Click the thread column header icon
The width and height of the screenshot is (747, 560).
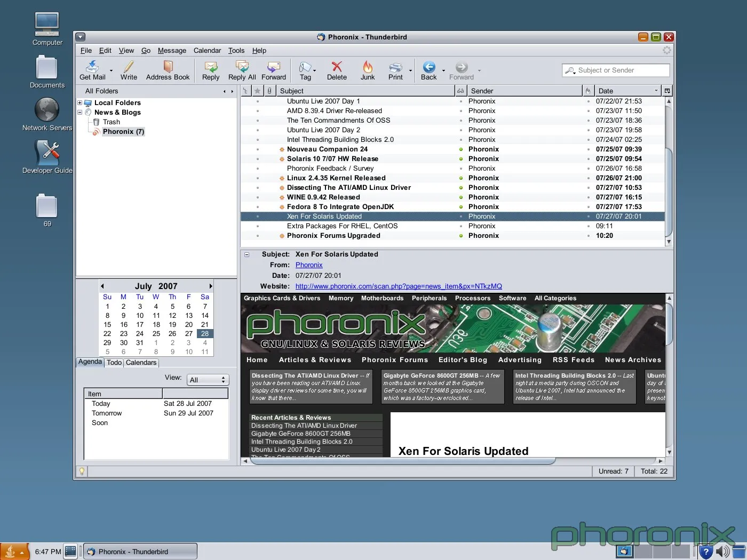[245, 91]
